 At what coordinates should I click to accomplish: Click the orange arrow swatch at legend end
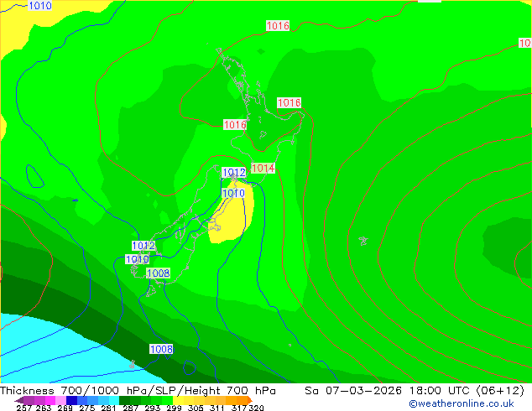pos(250,400)
